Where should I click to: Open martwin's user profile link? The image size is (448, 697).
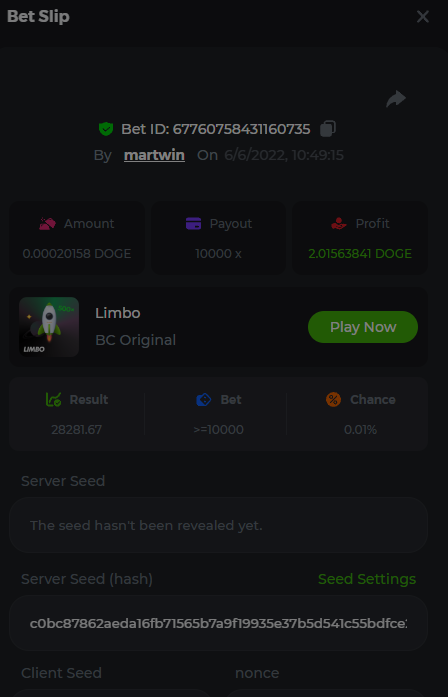154,155
